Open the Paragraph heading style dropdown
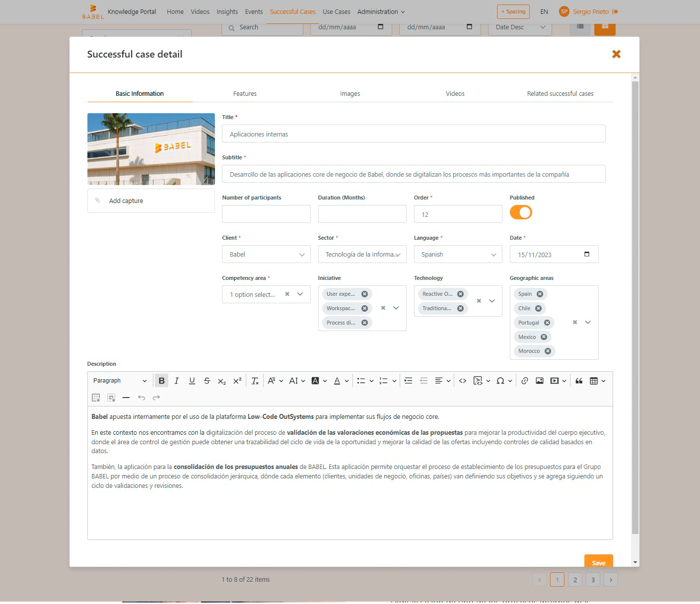The image size is (700, 604). [120, 381]
